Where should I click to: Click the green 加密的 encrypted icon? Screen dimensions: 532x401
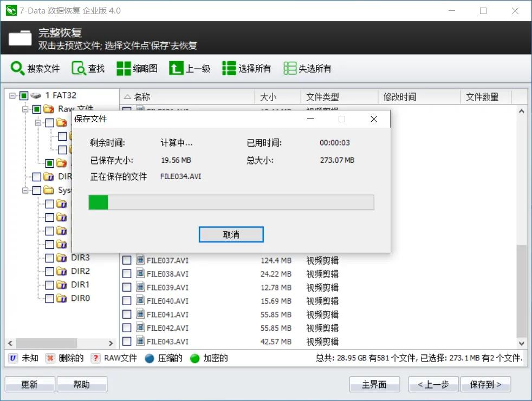tap(194, 358)
